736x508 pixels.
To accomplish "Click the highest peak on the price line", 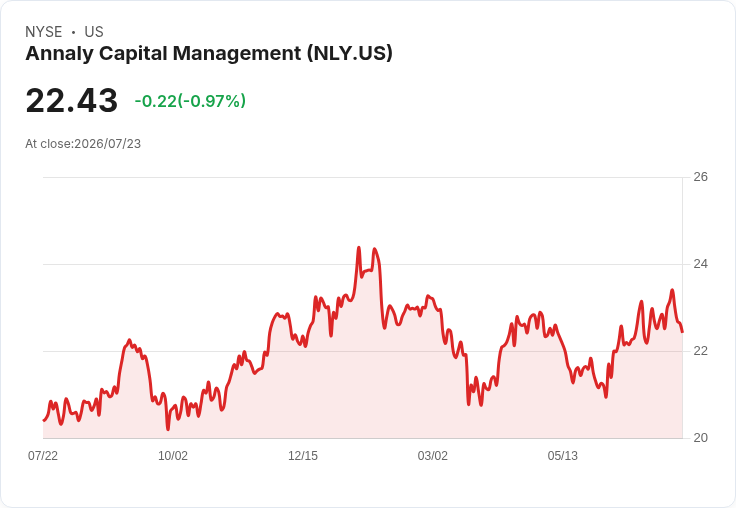I will 359,247.
